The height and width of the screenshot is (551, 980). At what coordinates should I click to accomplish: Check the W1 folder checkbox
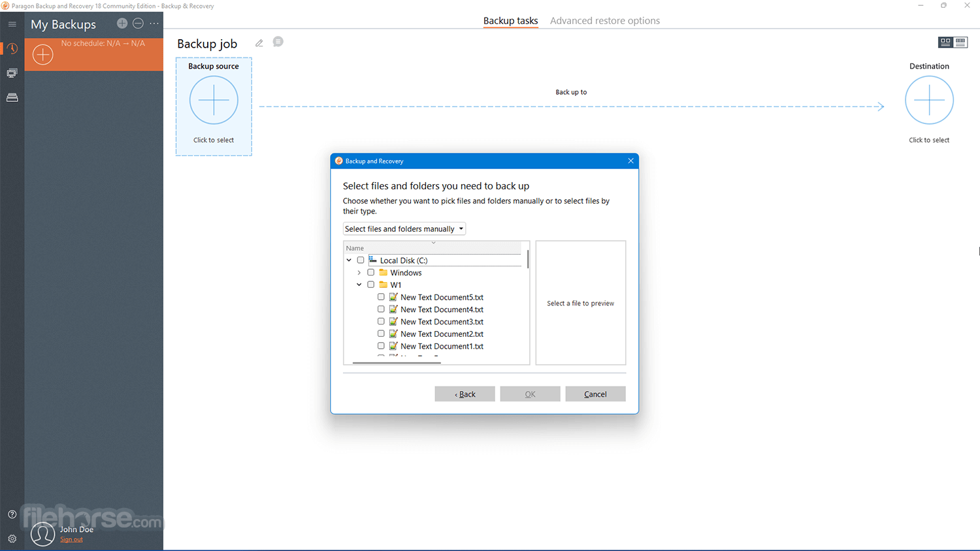[x=371, y=285]
